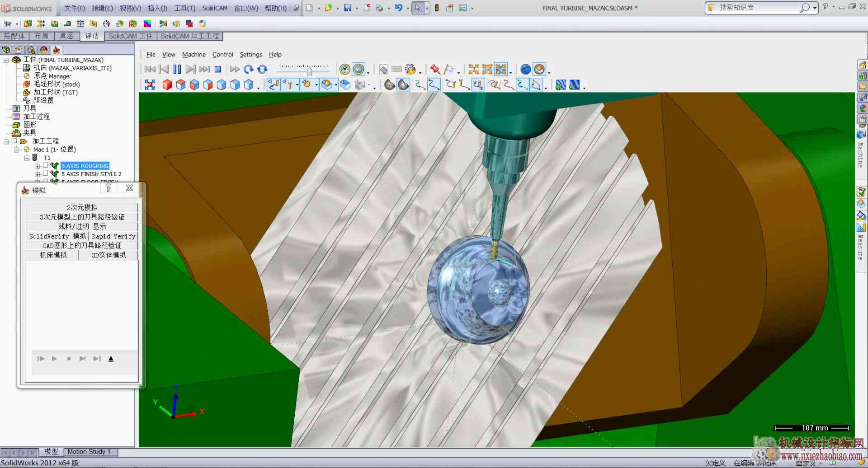Select 机床 (MAZAK_VARIAXIS_ITE) tree item
Screen dimensions: 868x468
click(x=72, y=68)
